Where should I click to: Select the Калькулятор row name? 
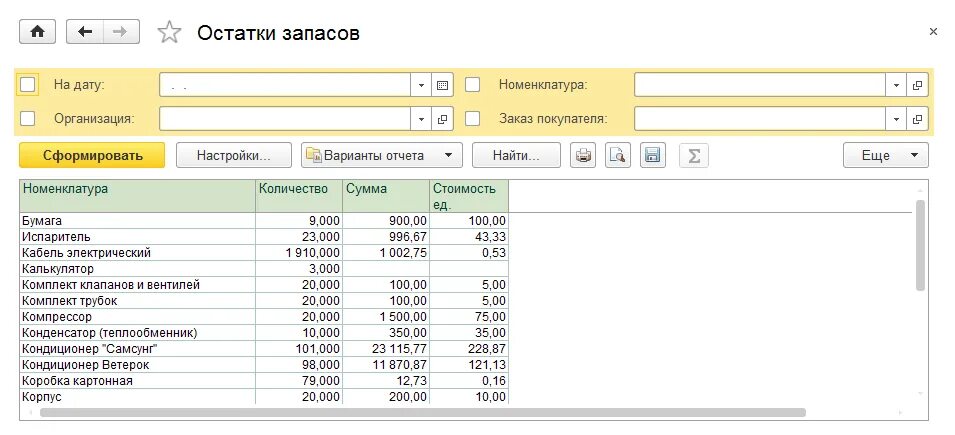[138, 269]
